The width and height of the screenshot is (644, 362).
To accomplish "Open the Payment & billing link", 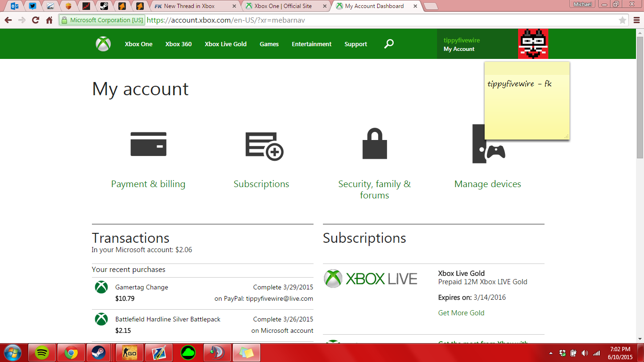I will tap(148, 184).
